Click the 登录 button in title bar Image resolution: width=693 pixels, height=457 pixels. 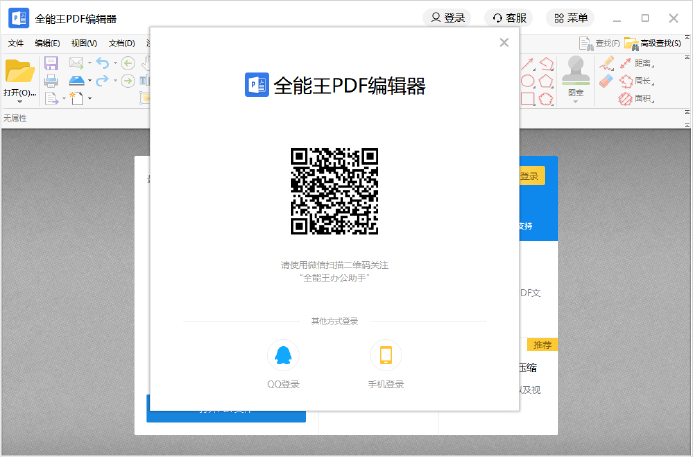(x=447, y=18)
